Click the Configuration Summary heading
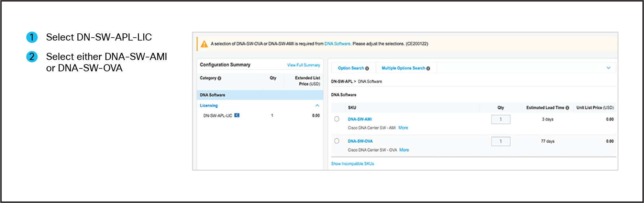The height and width of the screenshot is (203, 644). coord(225,65)
